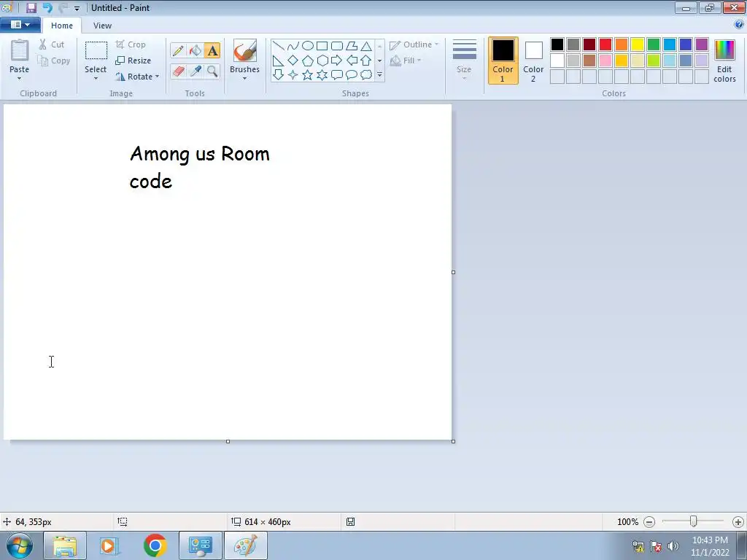Open the Rotate dropdown menu

click(x=137, y=76)
